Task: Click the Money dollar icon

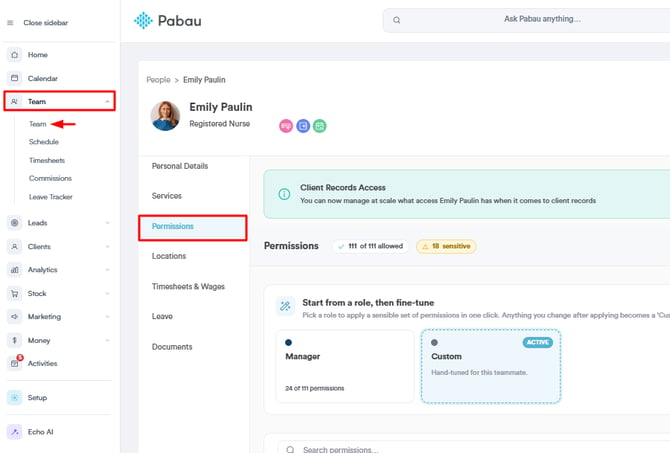Action: [x=15, y=340]
